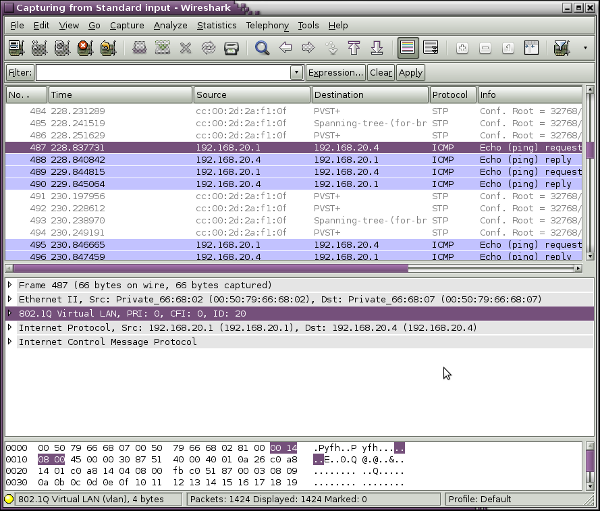
Task: Find a packet with magnifier icon
Action: [x=262, y=48]
